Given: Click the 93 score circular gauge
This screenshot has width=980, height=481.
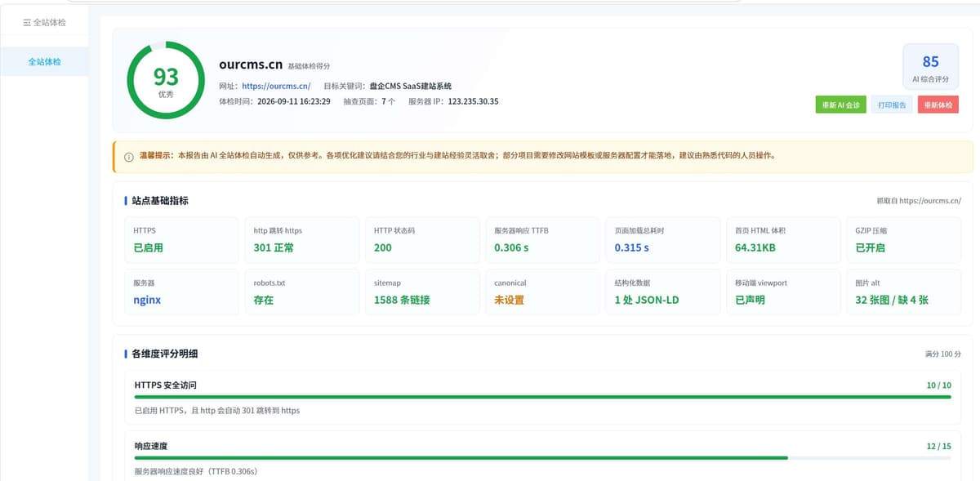Looking at the screenshot, I should tap(166, 81).
